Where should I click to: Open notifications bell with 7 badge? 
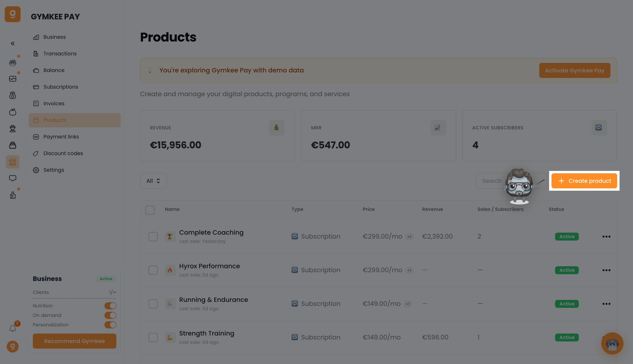[12, 328]
